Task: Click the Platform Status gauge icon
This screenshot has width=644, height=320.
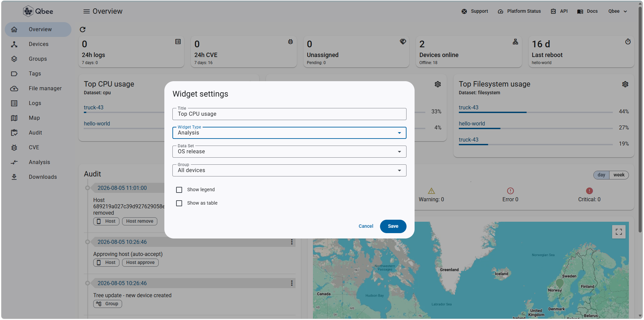Action: click(500, 11)
